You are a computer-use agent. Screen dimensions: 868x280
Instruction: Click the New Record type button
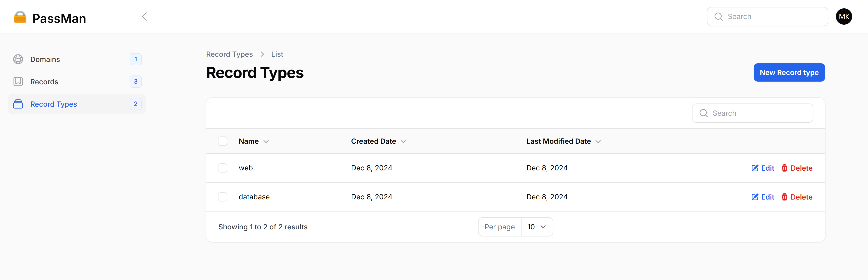point(789,72)
